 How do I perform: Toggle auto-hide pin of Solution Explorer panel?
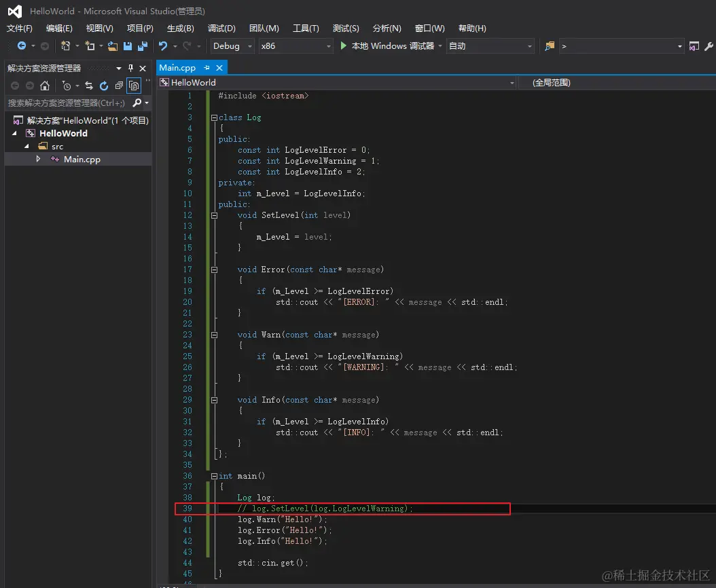click(131, 68)
